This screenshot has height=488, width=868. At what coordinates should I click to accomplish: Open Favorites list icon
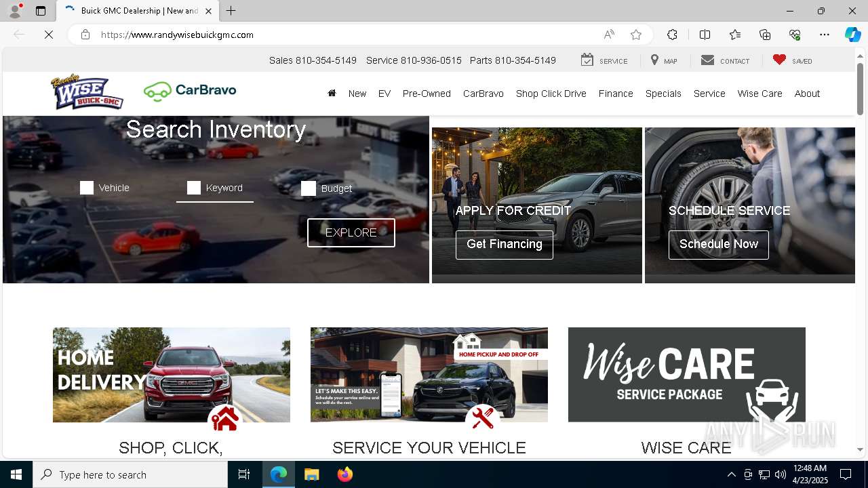(x=735, y=35)
